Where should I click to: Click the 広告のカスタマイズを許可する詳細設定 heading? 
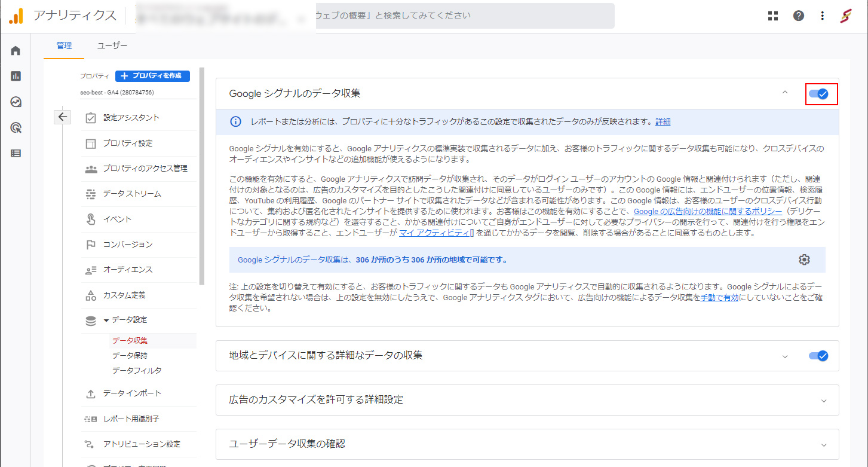[x=316, y=399]
